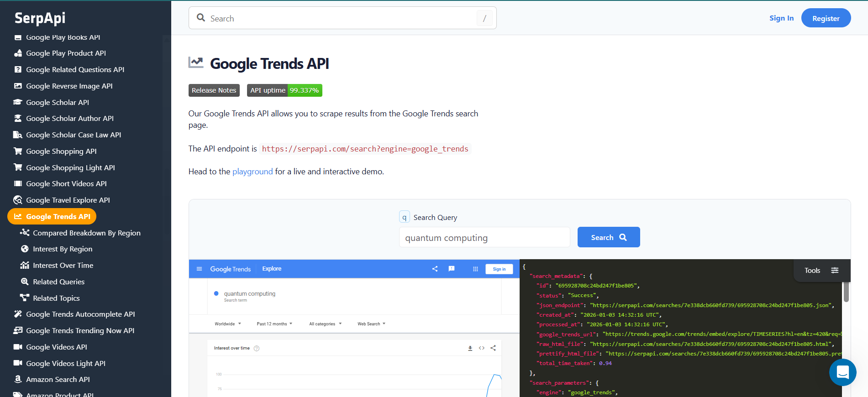Click the Google Trends hamburger menu icon

199,269
